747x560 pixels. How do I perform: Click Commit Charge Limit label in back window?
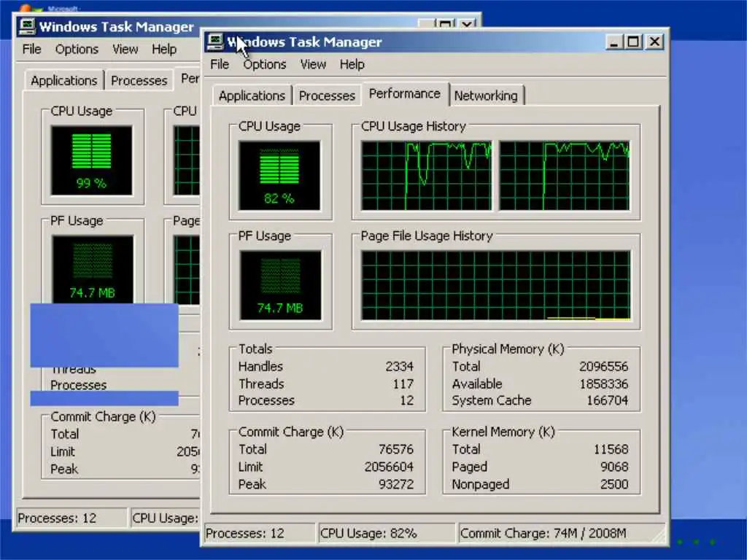pos(63,451)
